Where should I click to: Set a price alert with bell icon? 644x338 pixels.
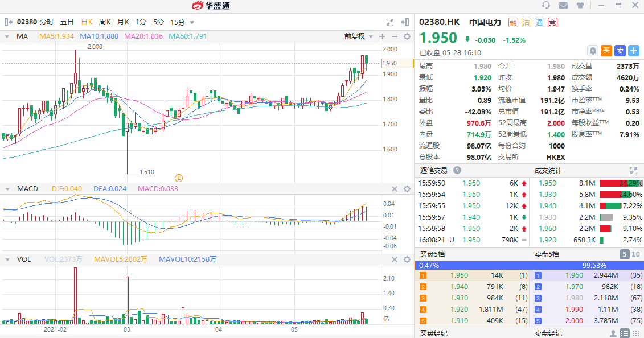[x=593, y=51]
